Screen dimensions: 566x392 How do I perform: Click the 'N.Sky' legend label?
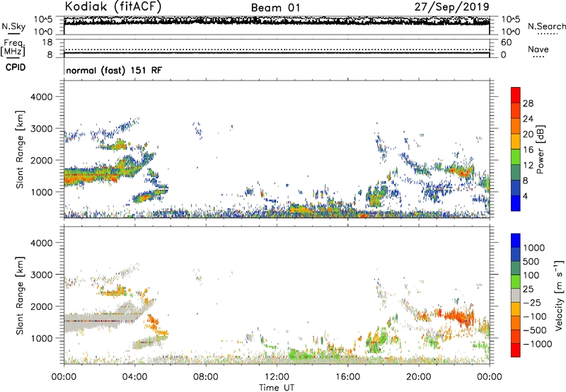coord(13,26)
